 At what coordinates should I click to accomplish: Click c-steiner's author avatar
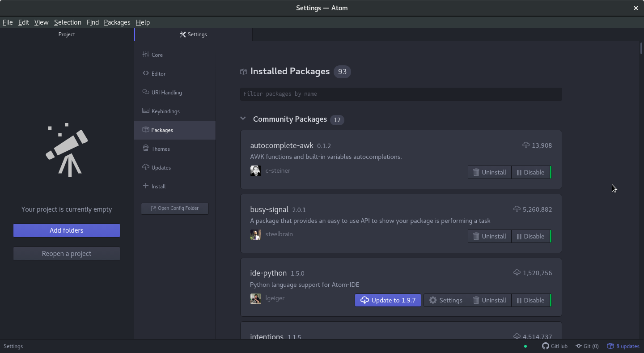[256, 171]
